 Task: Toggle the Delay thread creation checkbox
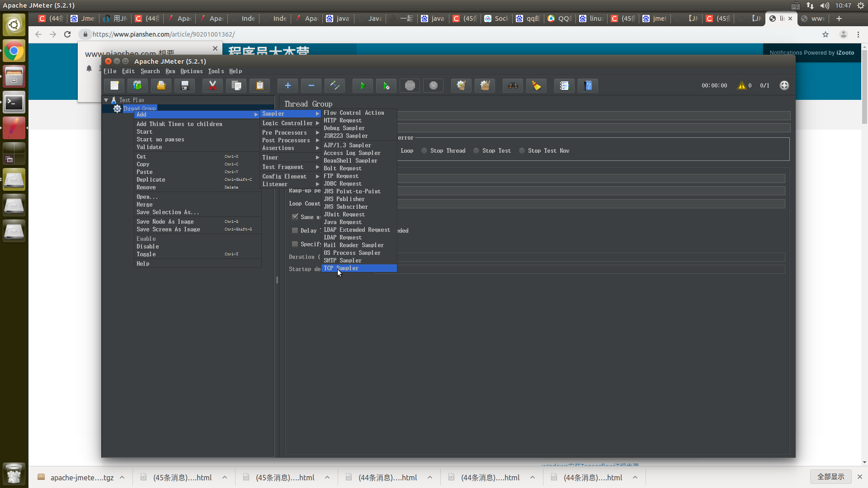tap(295, 230)
